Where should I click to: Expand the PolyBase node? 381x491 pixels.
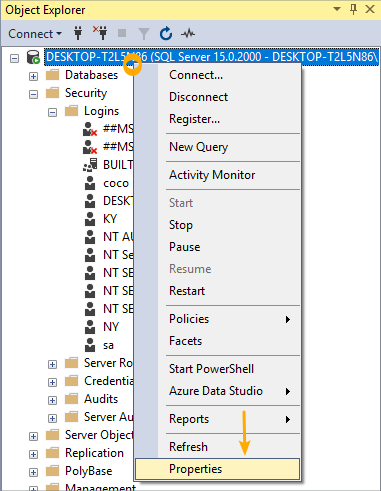coord(33,473)
